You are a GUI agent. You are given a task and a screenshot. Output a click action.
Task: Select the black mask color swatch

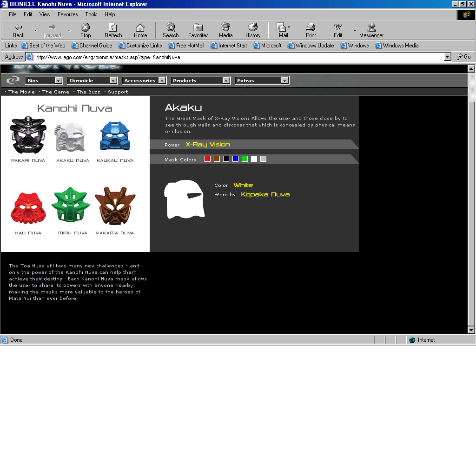(226, 159)
